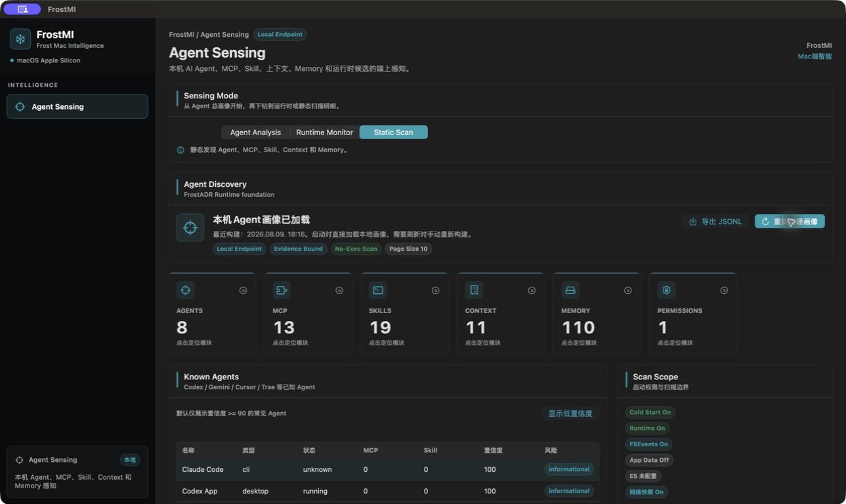Click the 显示低置信度 link
This screenshot has height=504, width=846.
[570, 413]
